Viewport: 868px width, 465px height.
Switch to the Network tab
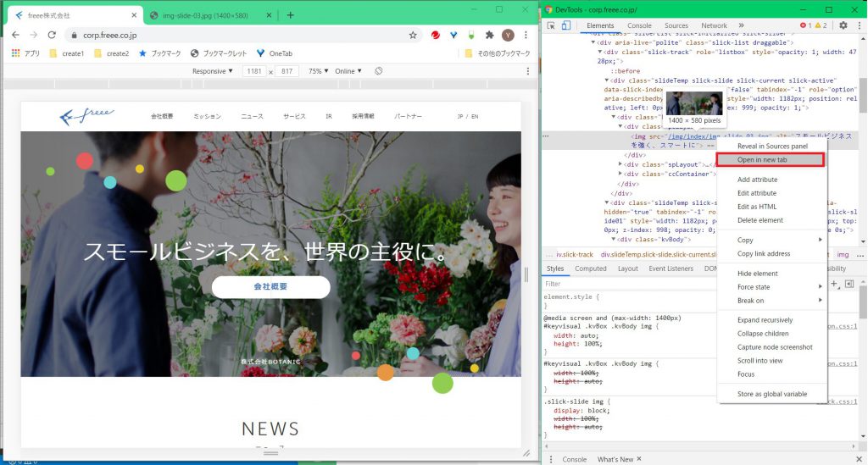tap(714, 25)
